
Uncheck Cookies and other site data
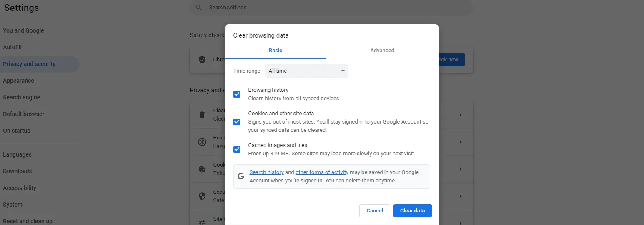237,122
